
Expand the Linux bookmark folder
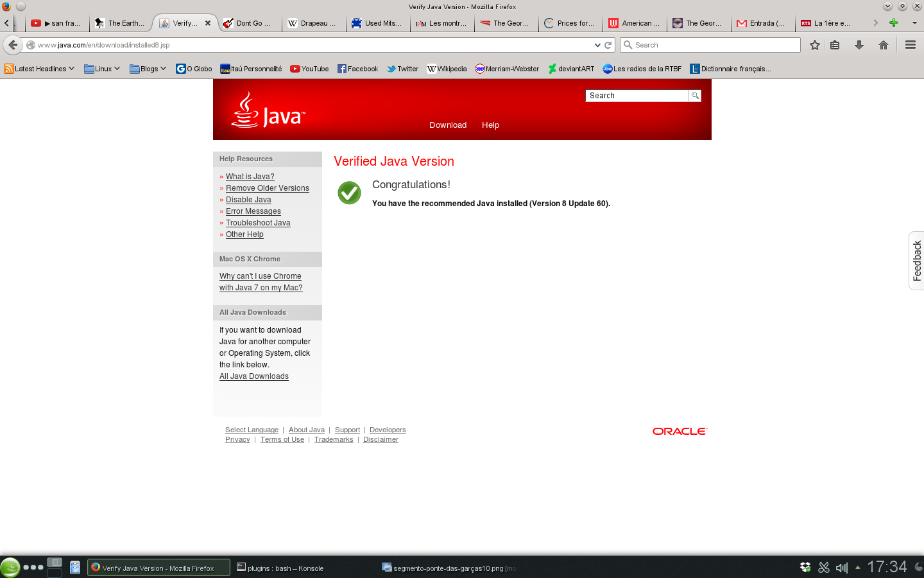click(x=102, y=69)
